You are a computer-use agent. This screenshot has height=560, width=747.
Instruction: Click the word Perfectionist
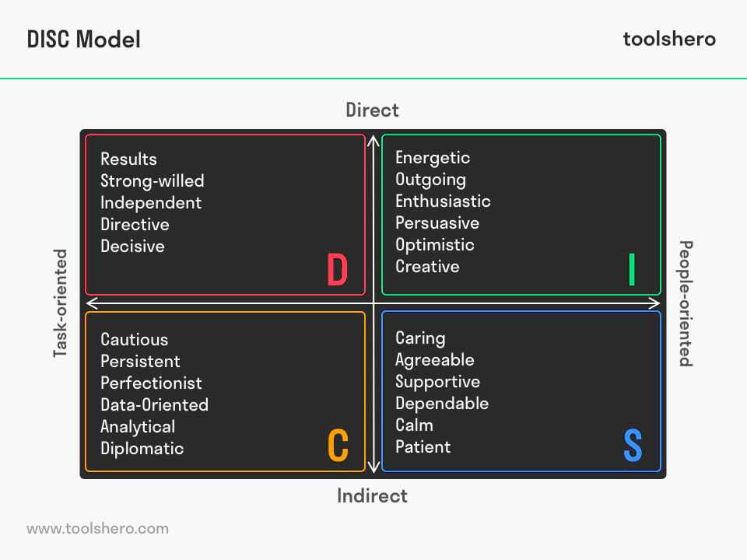[x=151, y=383]
